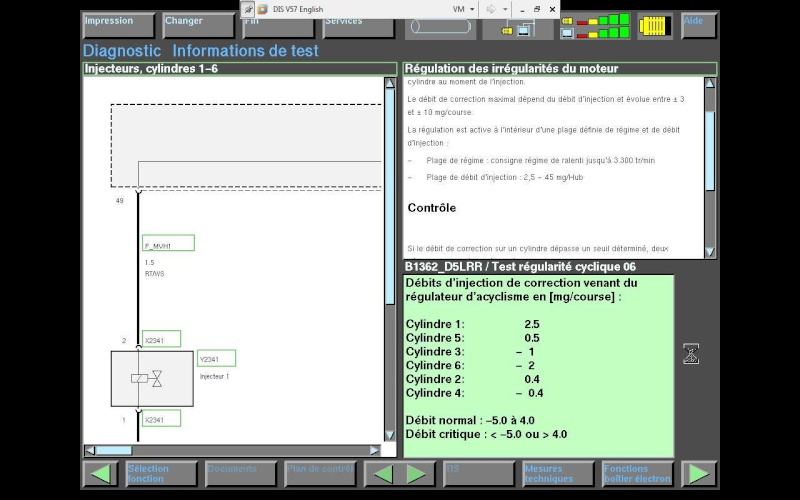Viewport: 800px width, 500px height.
Task: Click the yellow diagnostic connector icon
Action: (x=655, y=26)
